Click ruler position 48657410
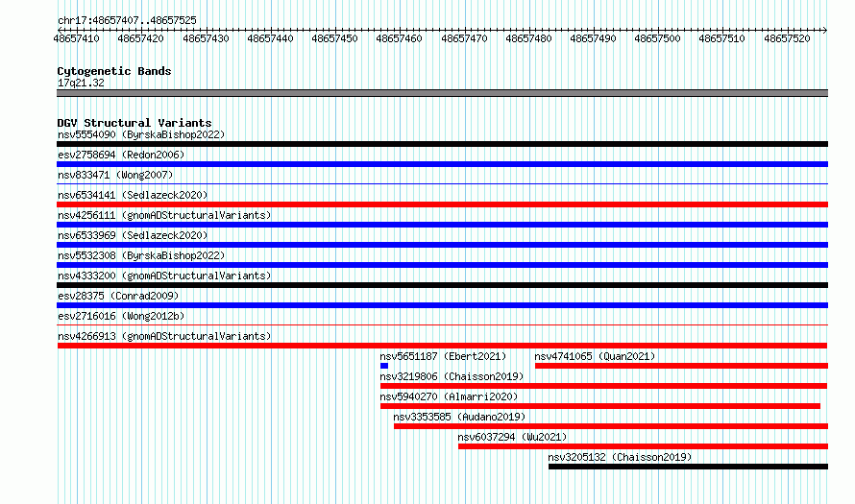Image resolution: width=855 pixels, height=504 pixels. coord(76,38)
